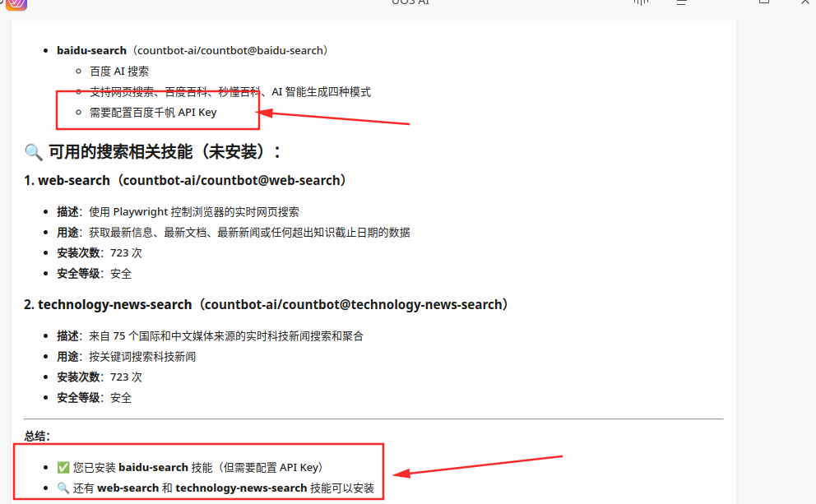Viewport: 816px width, 504px height.
Task: Click 安全等级：安全 under web-search
Action: tap(95, 274)
